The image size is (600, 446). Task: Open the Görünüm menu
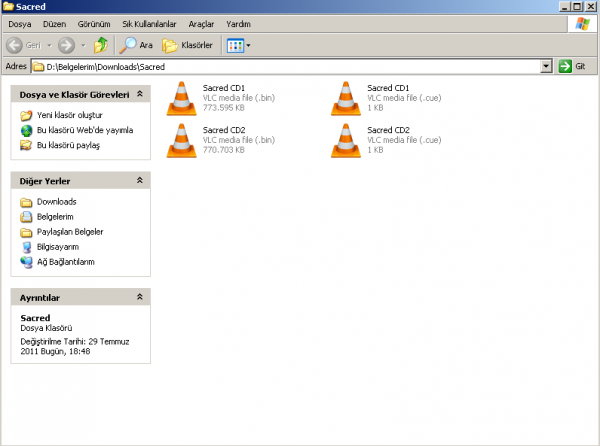pos(94,24)
